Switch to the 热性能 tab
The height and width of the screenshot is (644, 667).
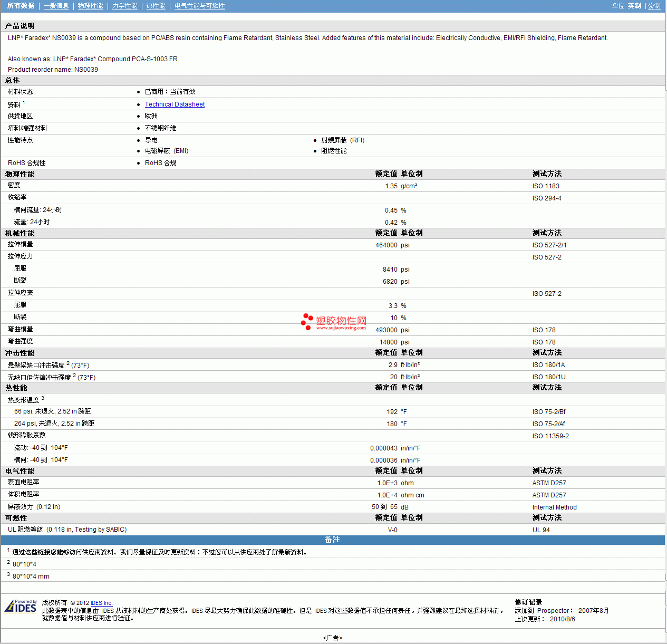pos(156,6)
